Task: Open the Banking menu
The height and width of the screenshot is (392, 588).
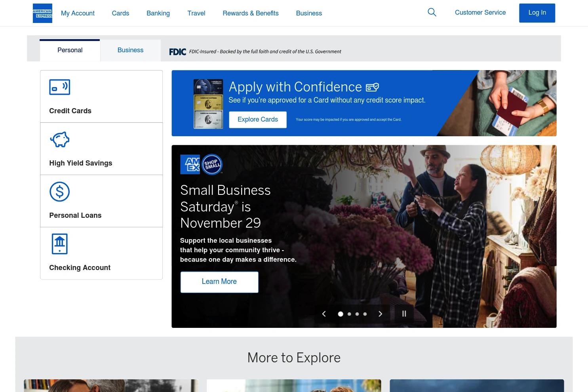Action: point(158,13)
